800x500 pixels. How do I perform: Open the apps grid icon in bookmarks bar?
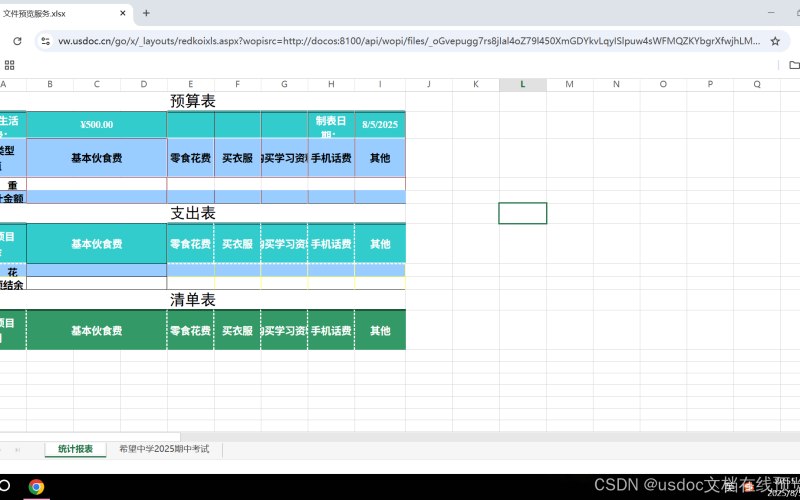click(9, 65)
